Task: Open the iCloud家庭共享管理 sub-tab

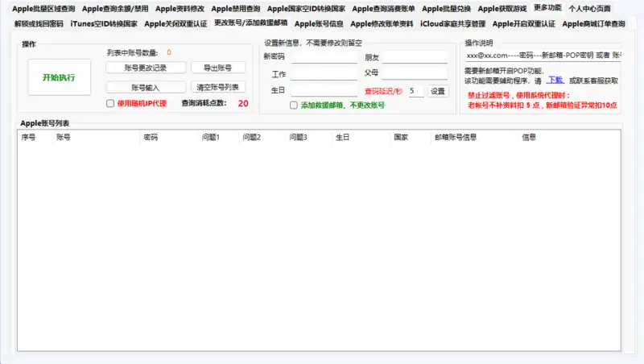Action: coord(452,24)
